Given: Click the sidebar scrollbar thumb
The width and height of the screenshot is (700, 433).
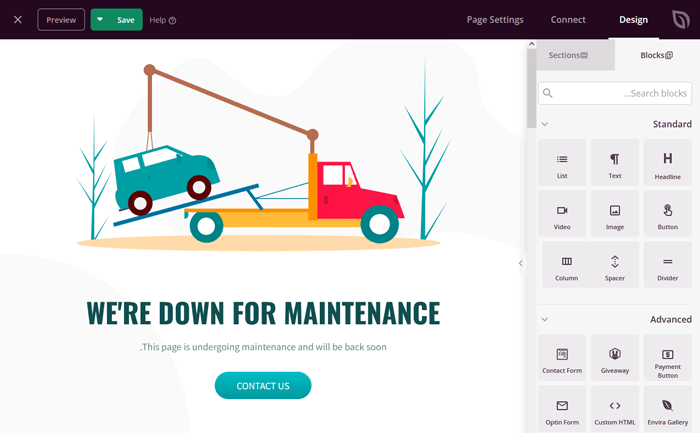Looking at the screenshot, I should pos(531,88).
